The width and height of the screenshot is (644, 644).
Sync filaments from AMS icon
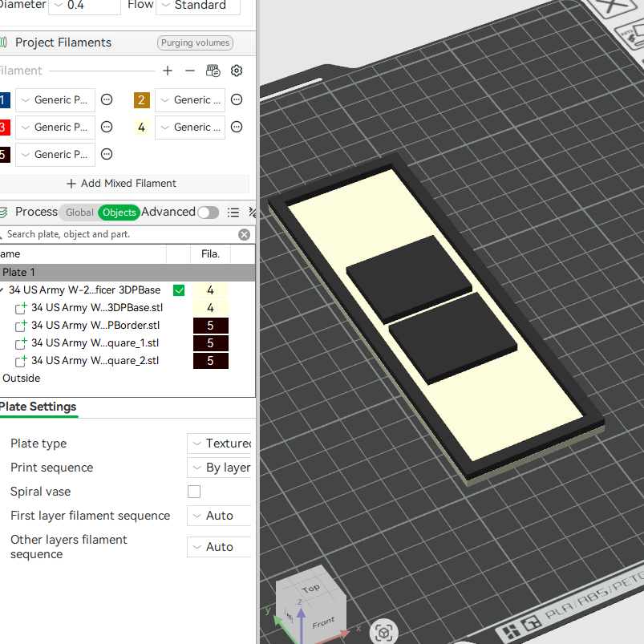click(213, 71)
